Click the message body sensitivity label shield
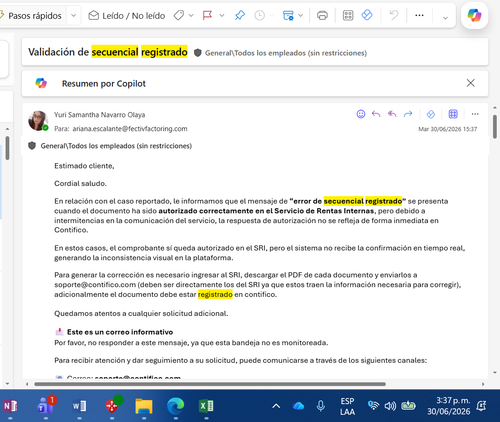This screenshot has height=422, width=500. pos(32,146)
